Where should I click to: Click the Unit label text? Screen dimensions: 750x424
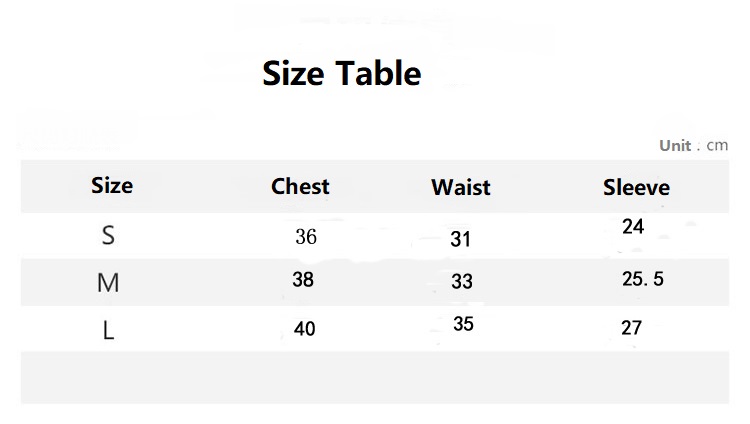point(675,145)
